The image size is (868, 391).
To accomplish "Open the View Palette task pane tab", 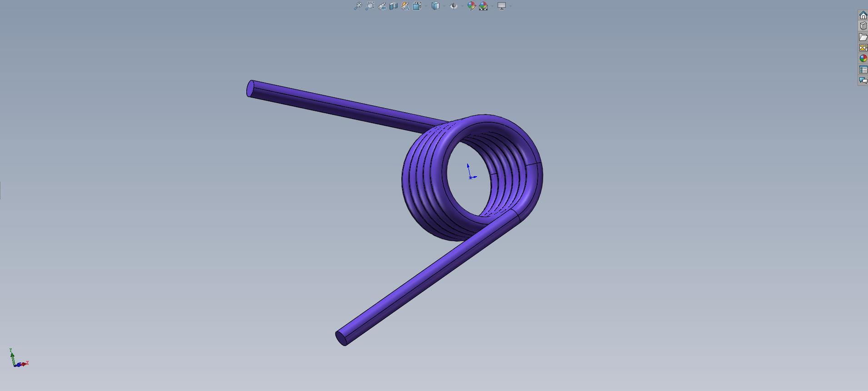I will pos(863,48).
